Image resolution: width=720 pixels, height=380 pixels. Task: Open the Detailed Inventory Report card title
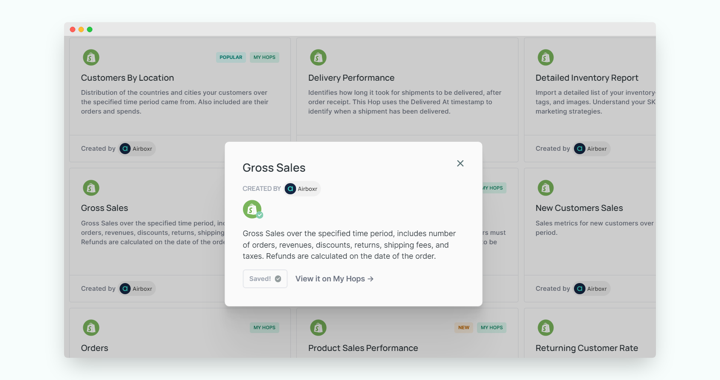click(x=587, y=78)
